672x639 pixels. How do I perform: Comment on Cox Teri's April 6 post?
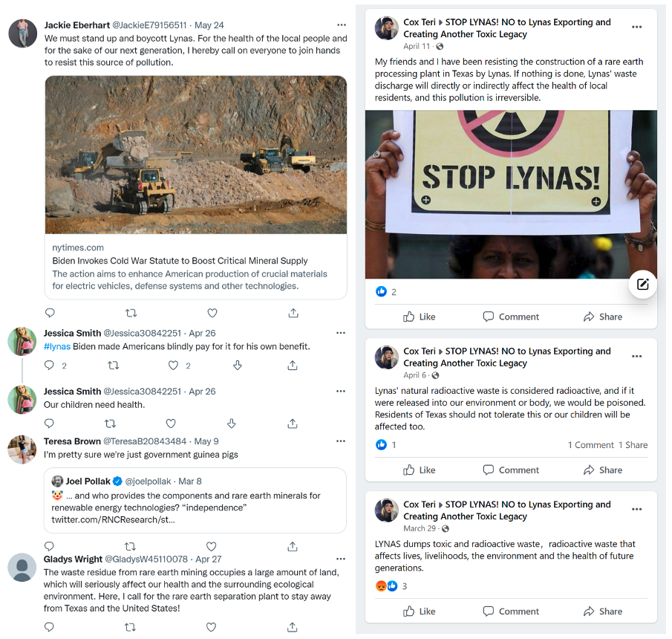coord(511,470)
